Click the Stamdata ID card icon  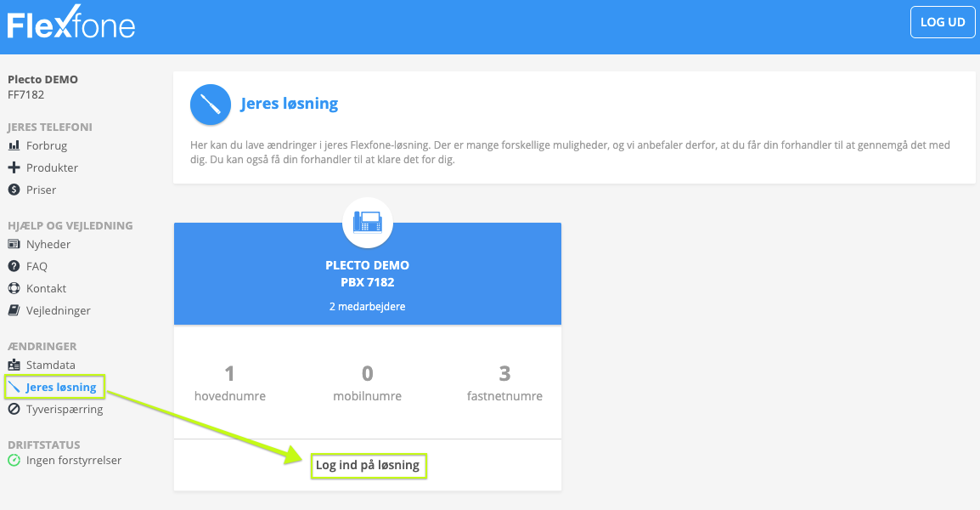14,364
